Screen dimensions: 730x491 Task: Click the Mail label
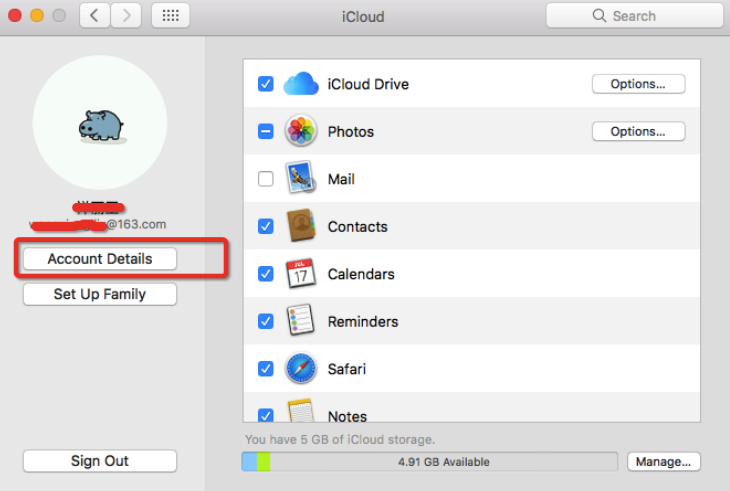(x=341, y=179)
